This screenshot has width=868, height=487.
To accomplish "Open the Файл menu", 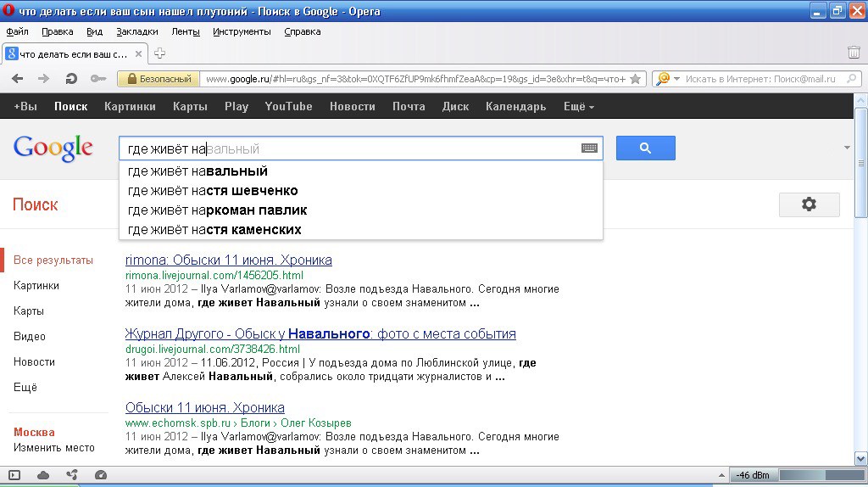I will (x=17, y=31).
